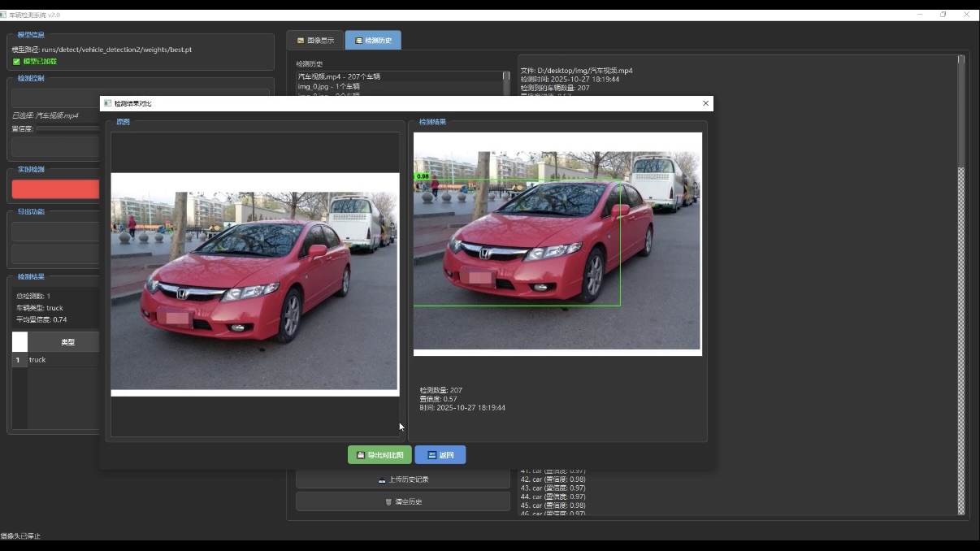This screenshot has width=980, height=551.
Task: Close the 车辆检测系统 main window
Action: point(967,15)
